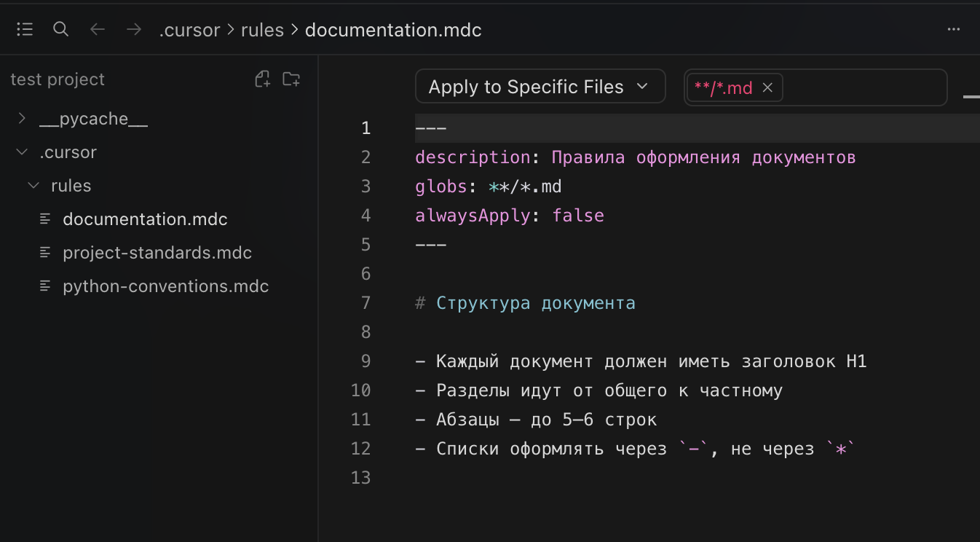Click the line Абзацы — до 5–6 строк
The image size is (980, 542).
(x=536, y=420)
